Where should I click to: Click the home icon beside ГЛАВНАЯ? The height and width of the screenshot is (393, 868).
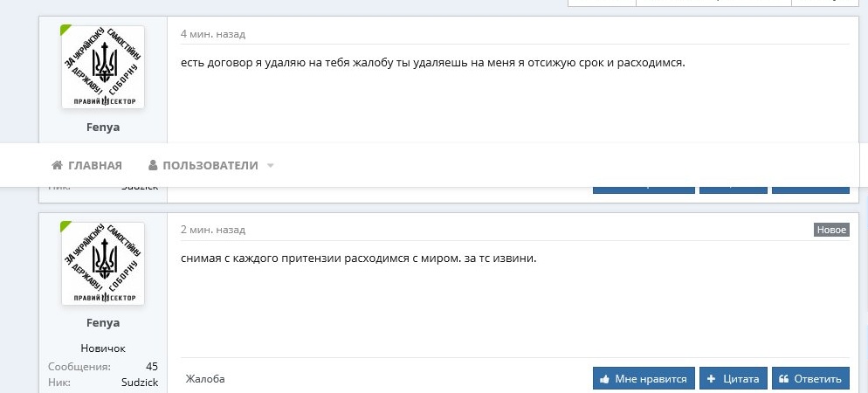(57, 166)
